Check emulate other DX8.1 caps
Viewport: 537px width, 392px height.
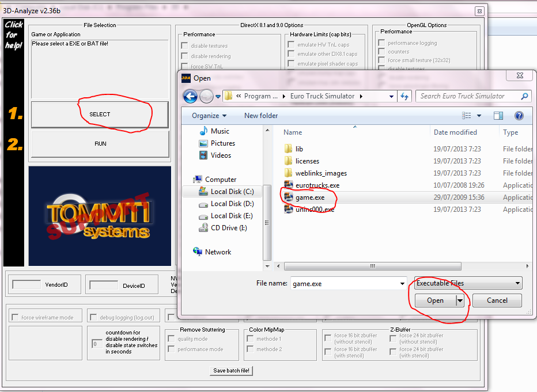click(291, 54)
